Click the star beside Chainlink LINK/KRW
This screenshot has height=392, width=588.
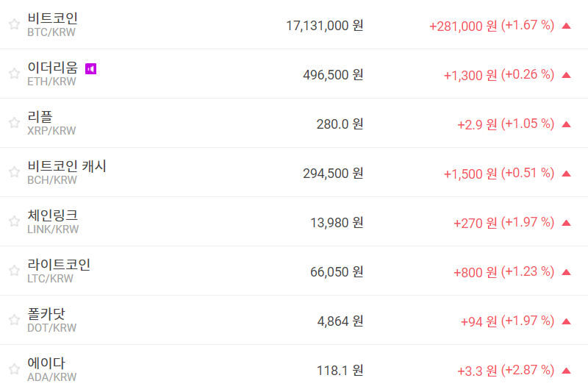14,221
